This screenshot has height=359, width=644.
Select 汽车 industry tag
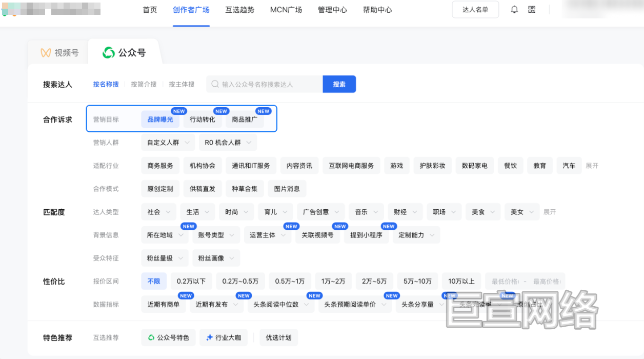pyautogui.click(x=569, y=166)
